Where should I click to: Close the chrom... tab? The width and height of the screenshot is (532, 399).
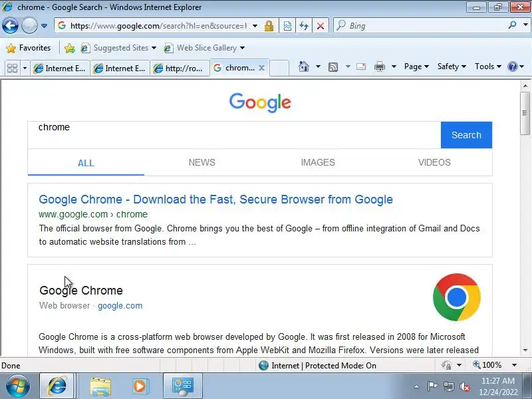tap(261, 68)
